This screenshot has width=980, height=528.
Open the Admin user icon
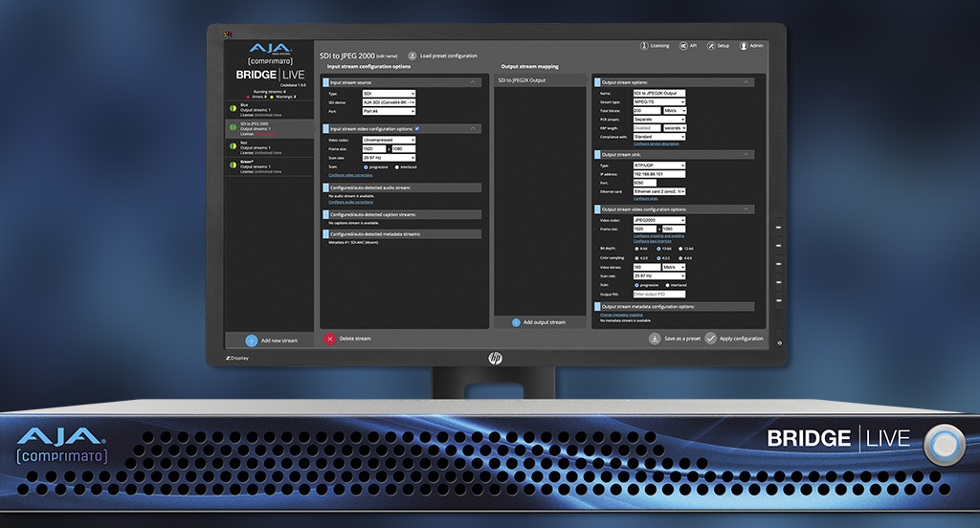click(x=744, y=46)
